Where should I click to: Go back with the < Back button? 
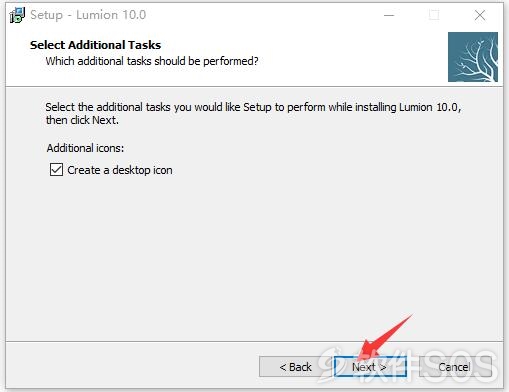click(295, 367)
